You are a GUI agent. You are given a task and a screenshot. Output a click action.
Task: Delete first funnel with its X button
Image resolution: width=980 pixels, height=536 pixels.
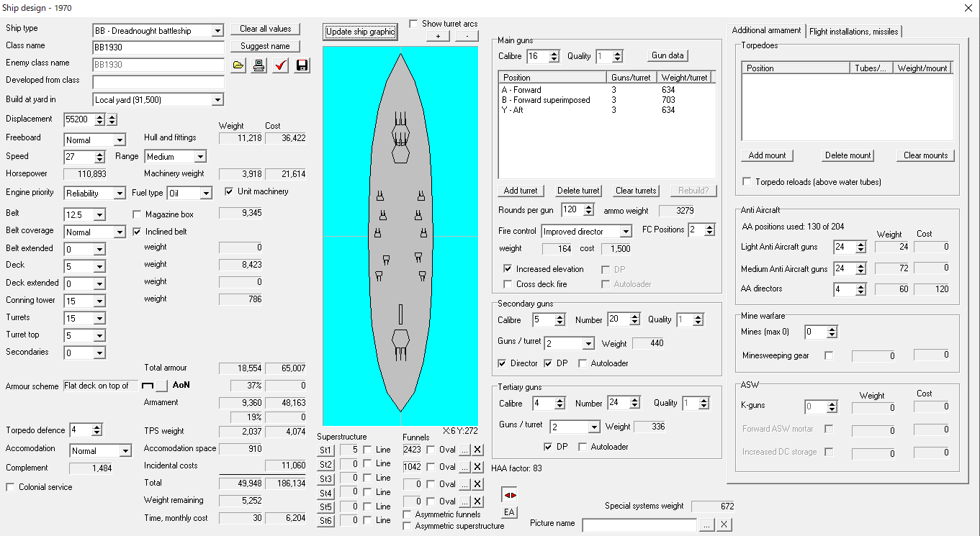tap(477, 450)
